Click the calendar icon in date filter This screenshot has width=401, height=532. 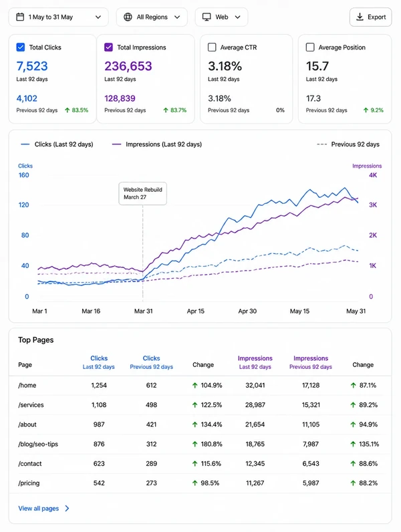click(20, 17)
